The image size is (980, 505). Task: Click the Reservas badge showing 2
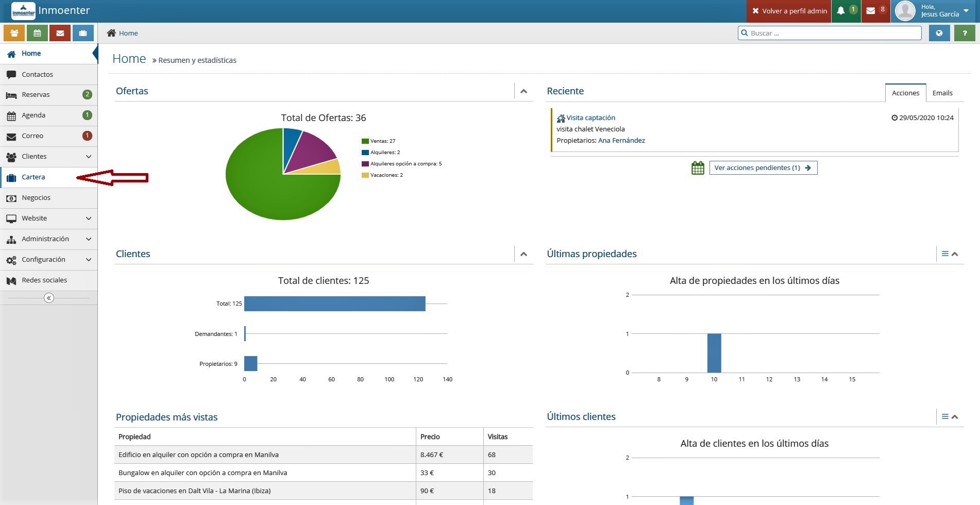(x=87, y=94)
